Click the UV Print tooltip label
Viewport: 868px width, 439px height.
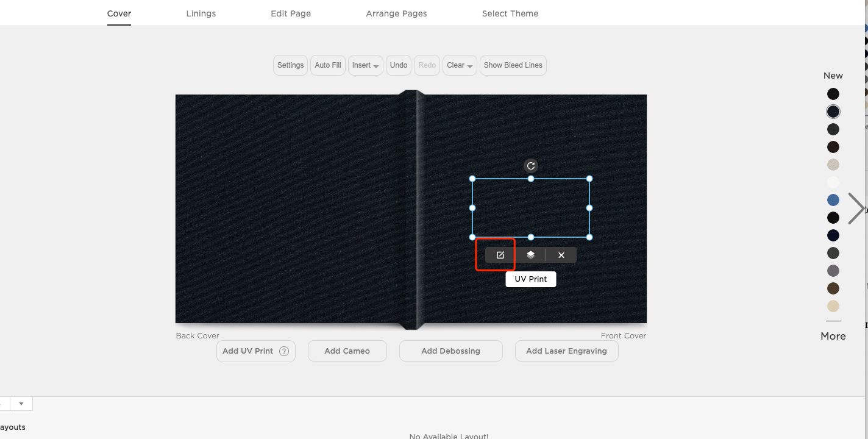[531, 279]
